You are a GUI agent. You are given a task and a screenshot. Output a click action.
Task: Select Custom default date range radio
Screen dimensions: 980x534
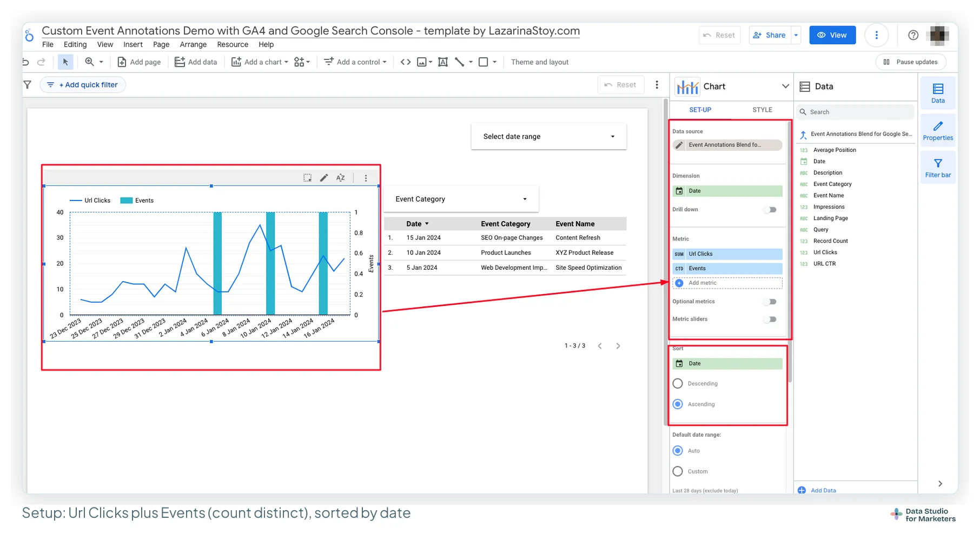pos(678,471)
